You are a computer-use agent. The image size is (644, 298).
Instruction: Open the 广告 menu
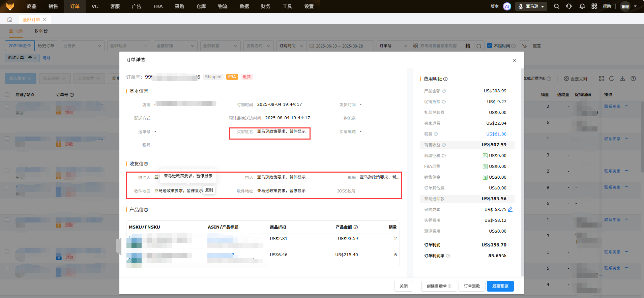coord(137,6)
